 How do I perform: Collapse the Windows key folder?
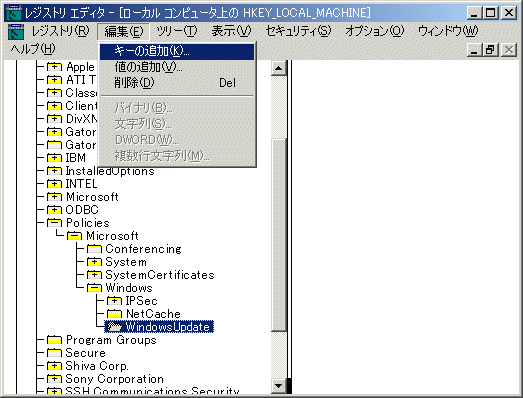[x=94, y=288]
